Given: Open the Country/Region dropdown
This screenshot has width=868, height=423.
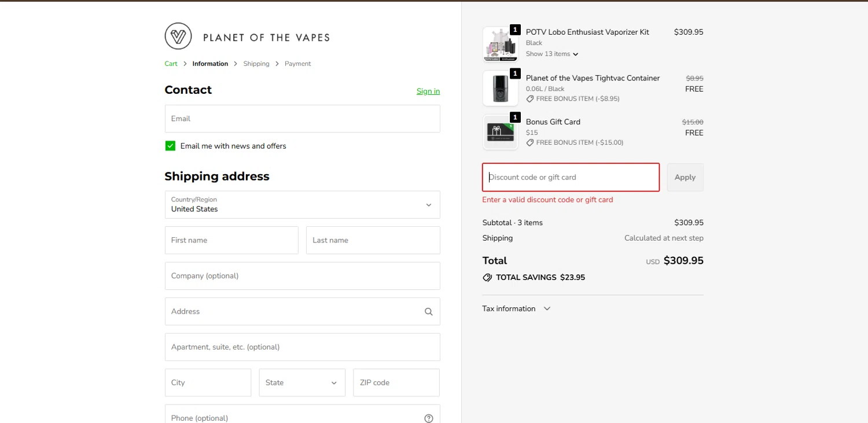Looking at the screenshot, I should click(302, 205).
